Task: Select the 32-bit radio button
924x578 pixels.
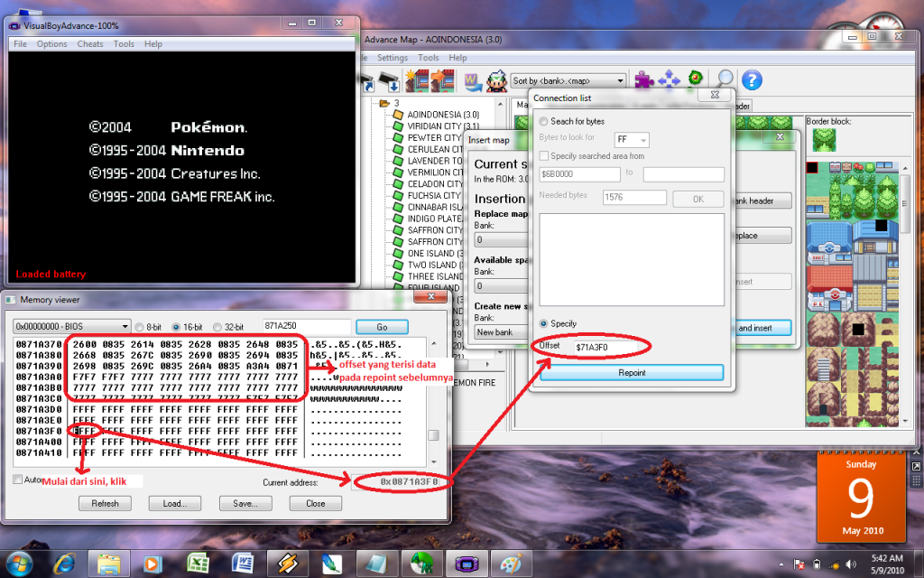Action: pyautogui.click(x=217, y=327)
